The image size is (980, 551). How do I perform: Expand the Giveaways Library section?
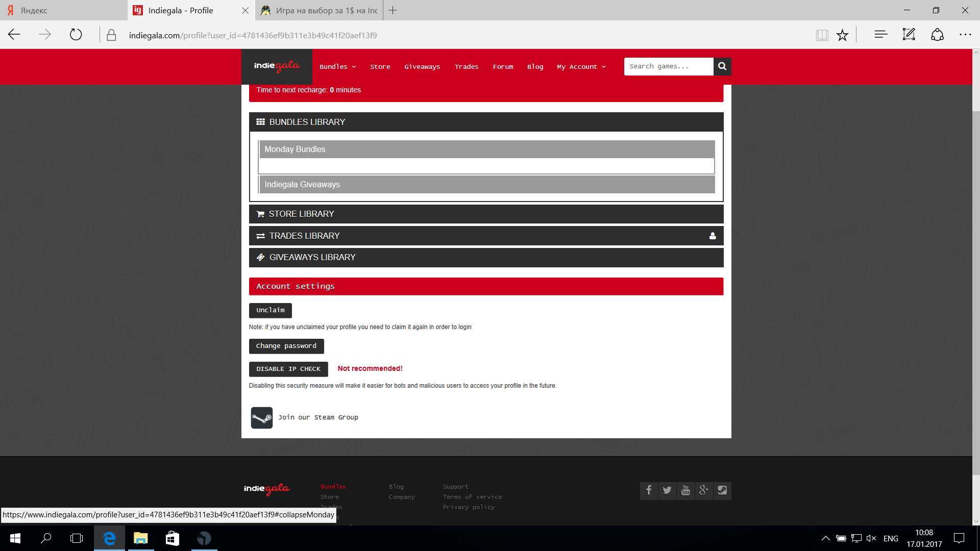(486, 257)
